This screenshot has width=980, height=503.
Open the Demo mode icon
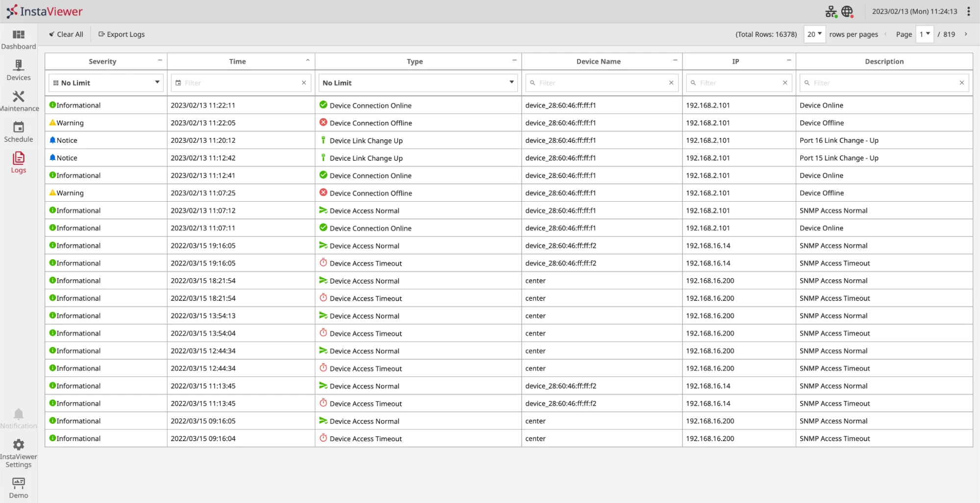19,488
